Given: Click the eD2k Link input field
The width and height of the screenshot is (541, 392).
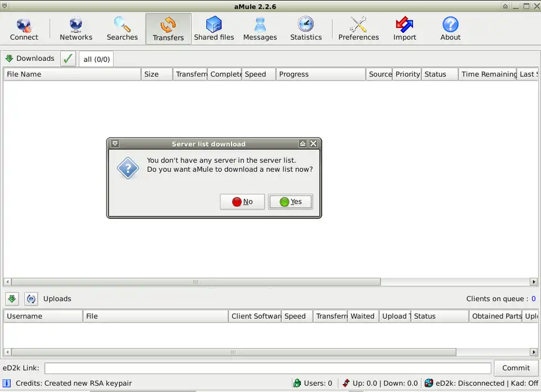Looking at the screenshot, I should [x=268, y=368].
